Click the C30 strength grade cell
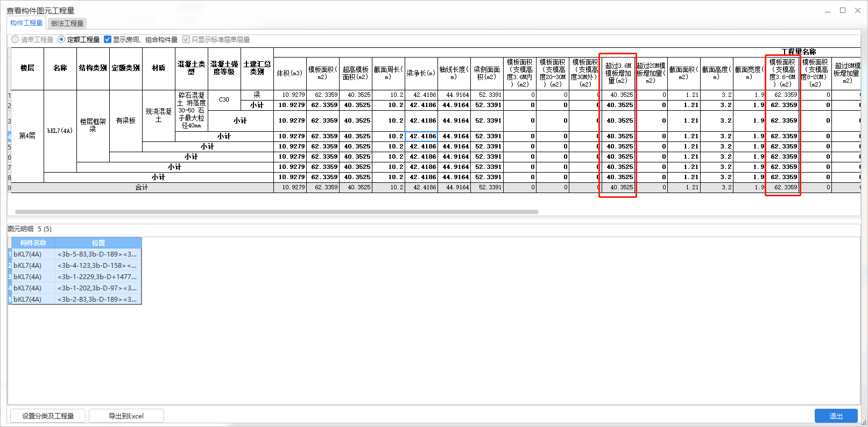 click(x=224, y=100)
